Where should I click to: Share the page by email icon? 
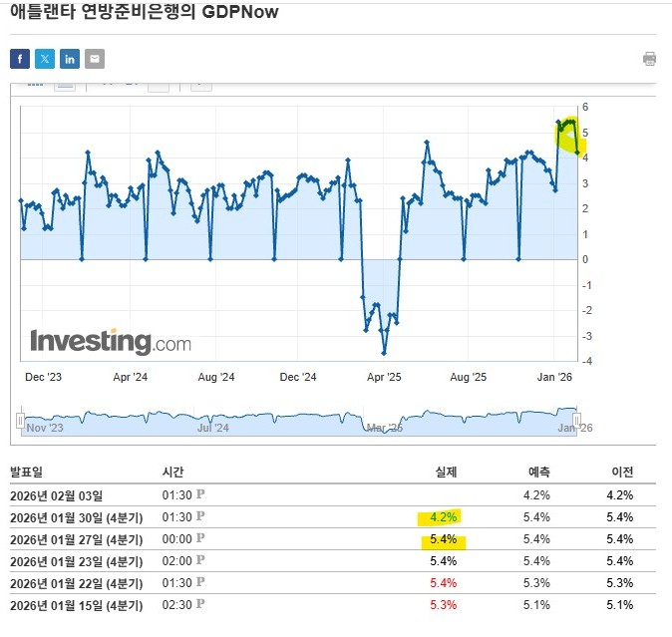click(x=95, y=59)
